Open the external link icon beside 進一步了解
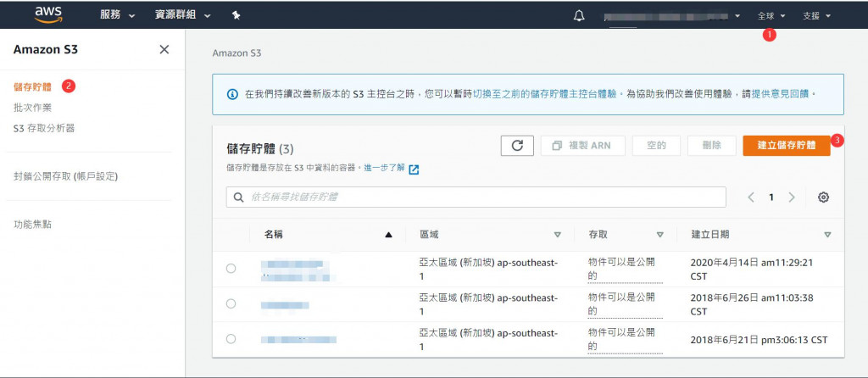Image resolution: width=868 pixels, height=378 pixels. pos(414,170)
